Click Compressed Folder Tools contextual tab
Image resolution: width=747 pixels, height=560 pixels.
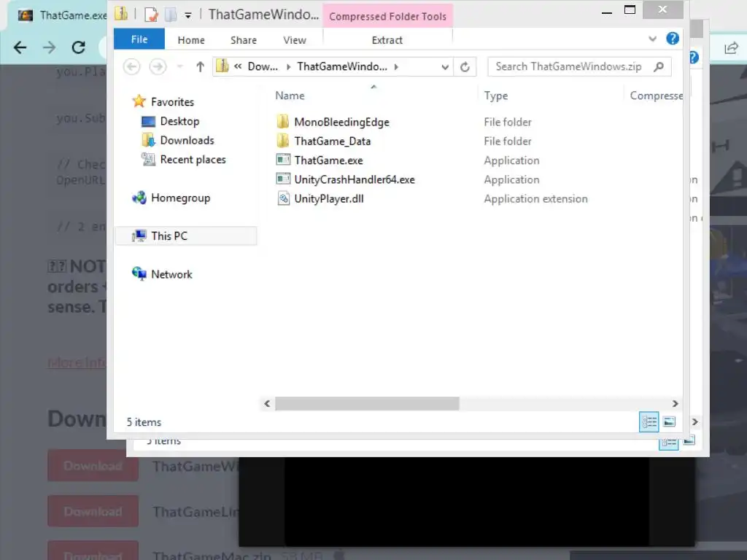pos(387,16)
